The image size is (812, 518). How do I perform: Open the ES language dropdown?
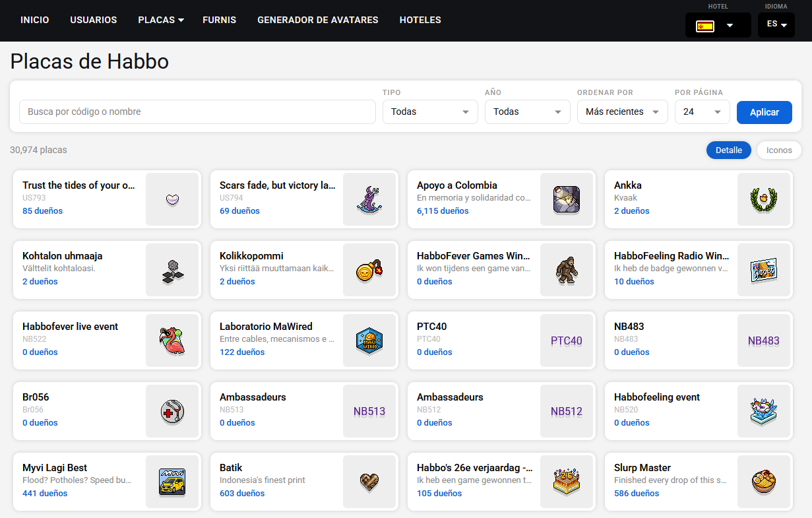point(776,24)
